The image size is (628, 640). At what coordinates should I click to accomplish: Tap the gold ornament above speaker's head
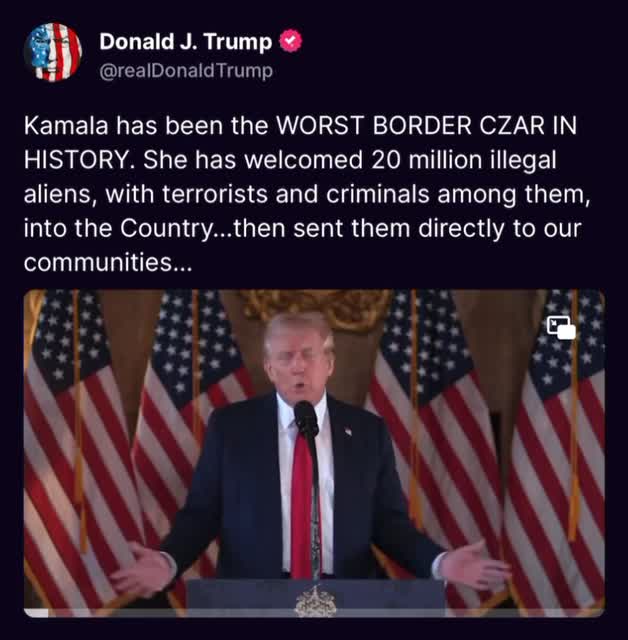[x=314, y=308]
